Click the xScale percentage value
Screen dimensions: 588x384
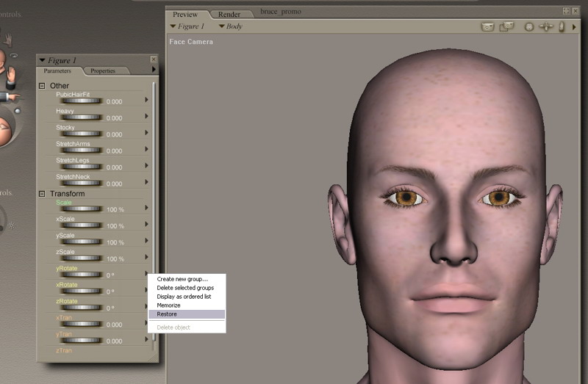click(x=115, y=226)
